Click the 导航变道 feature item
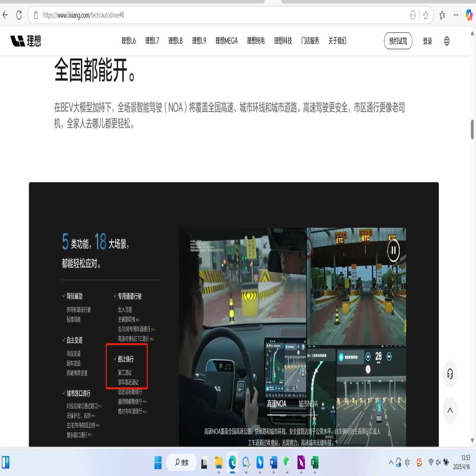Viewport: 476px width, 476px height. click(x=73, y=353)
